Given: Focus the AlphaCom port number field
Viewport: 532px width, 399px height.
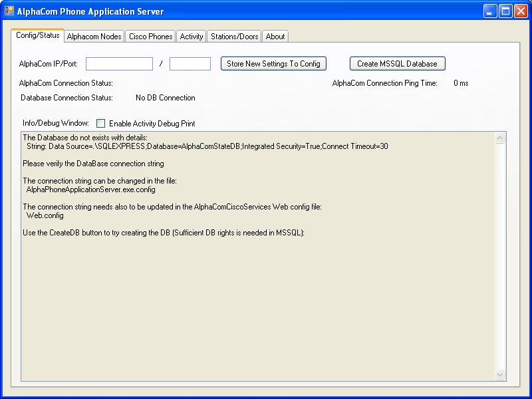Looking at the screenshot, I should [190, 64].
